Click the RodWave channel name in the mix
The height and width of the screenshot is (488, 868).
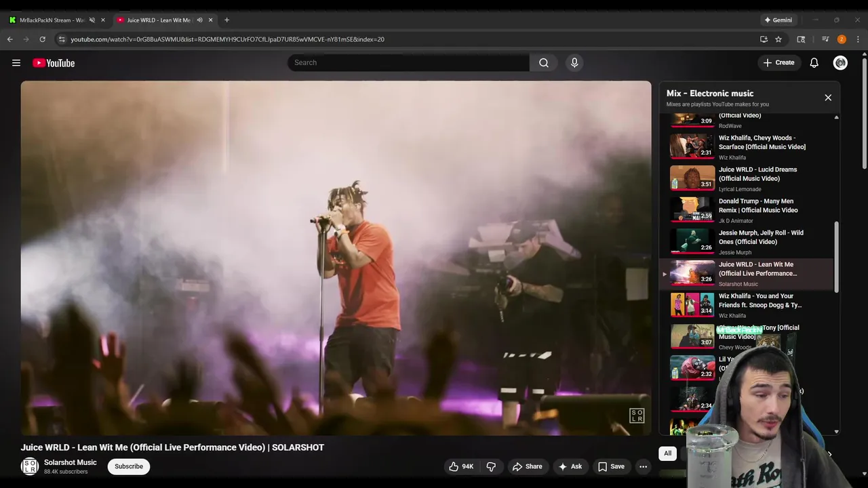coord(730,126)
